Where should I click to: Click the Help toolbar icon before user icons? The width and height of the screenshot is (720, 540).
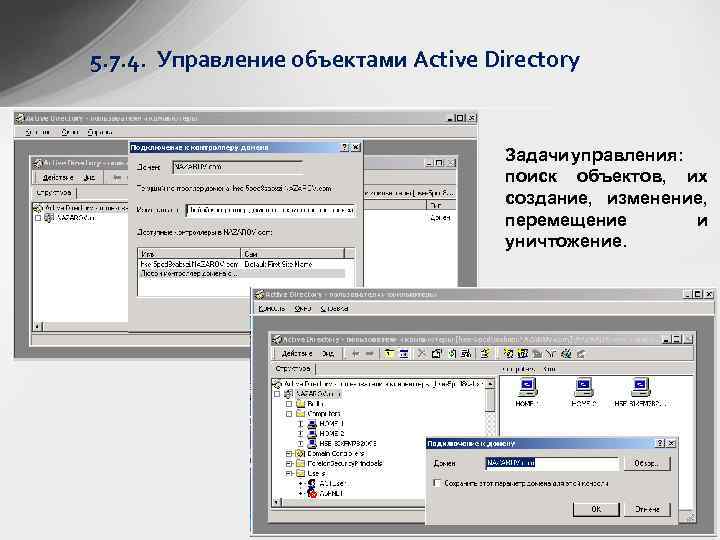tap(485, 354)
